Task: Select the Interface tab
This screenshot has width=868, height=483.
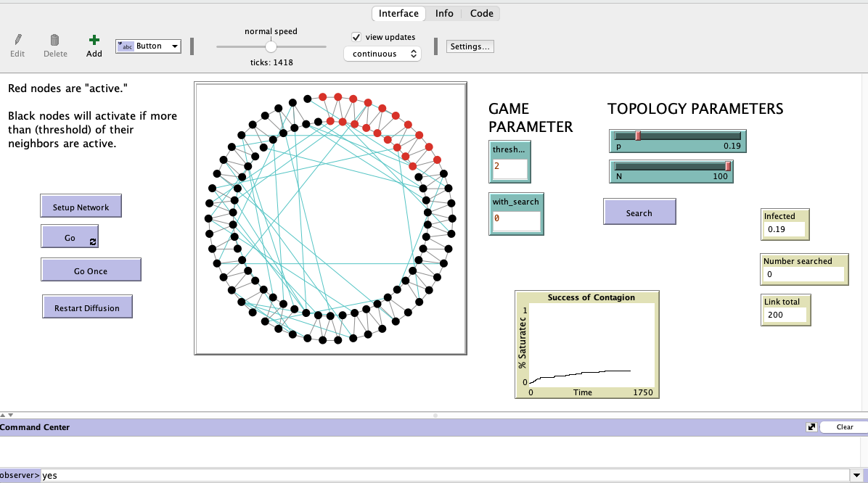Action: 398,13
